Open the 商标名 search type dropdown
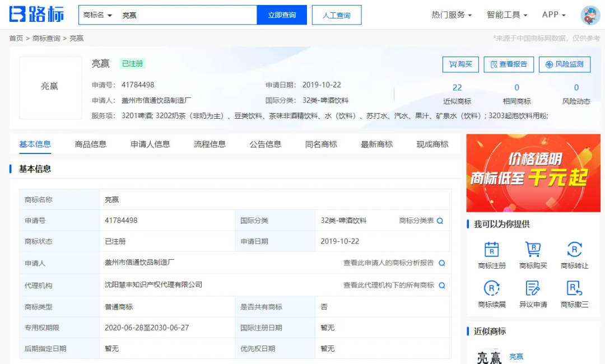The image size is (605, 364). 97,15
